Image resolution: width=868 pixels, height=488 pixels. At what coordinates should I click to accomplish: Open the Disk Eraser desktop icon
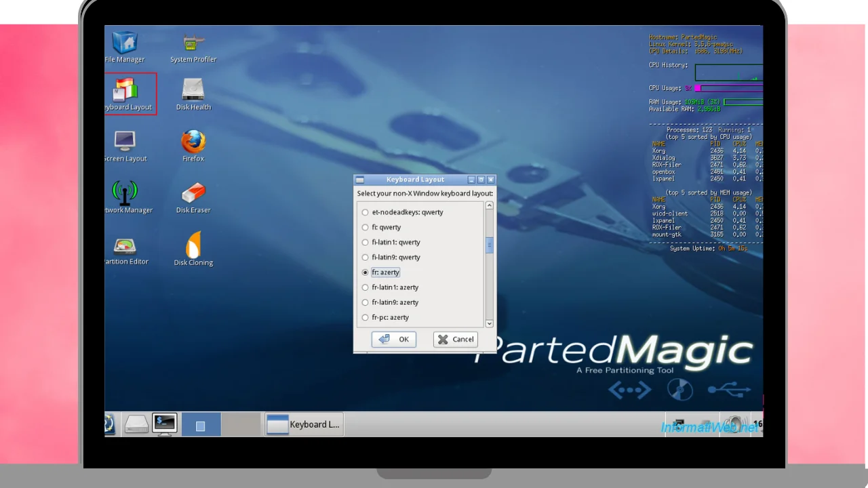[193, 197]
